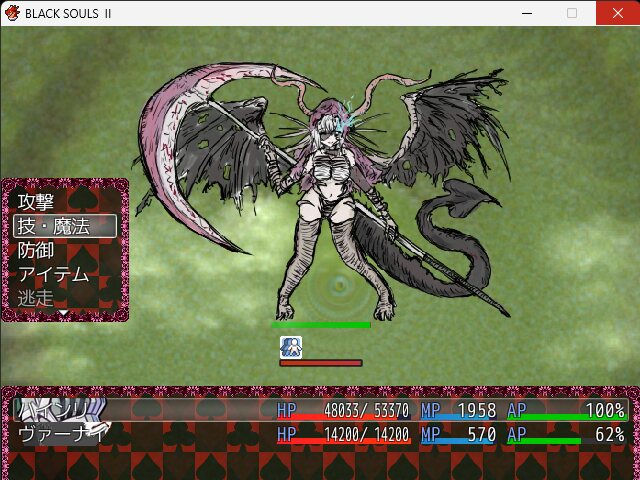The width and height of the screenshot is (640, 480).
Task: Click first member's HP value 48033/53370
Action: (367, 410)
